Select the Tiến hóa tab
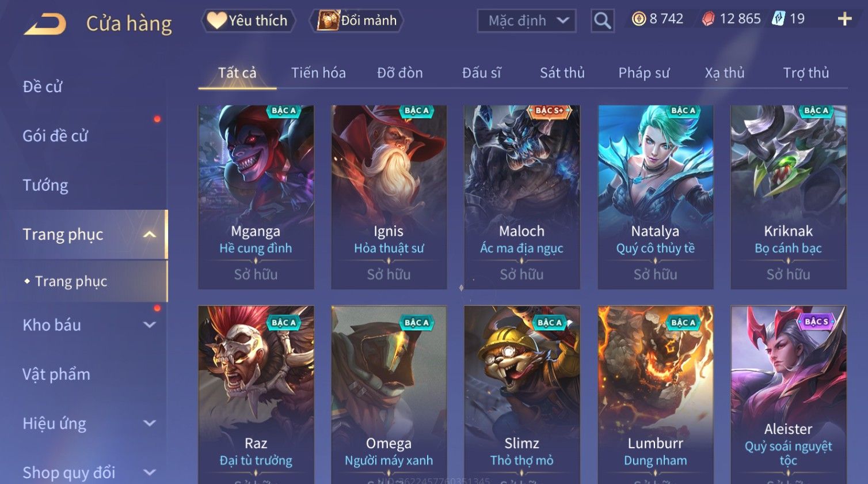The image size is (868, 484). (x=318, y=73)
